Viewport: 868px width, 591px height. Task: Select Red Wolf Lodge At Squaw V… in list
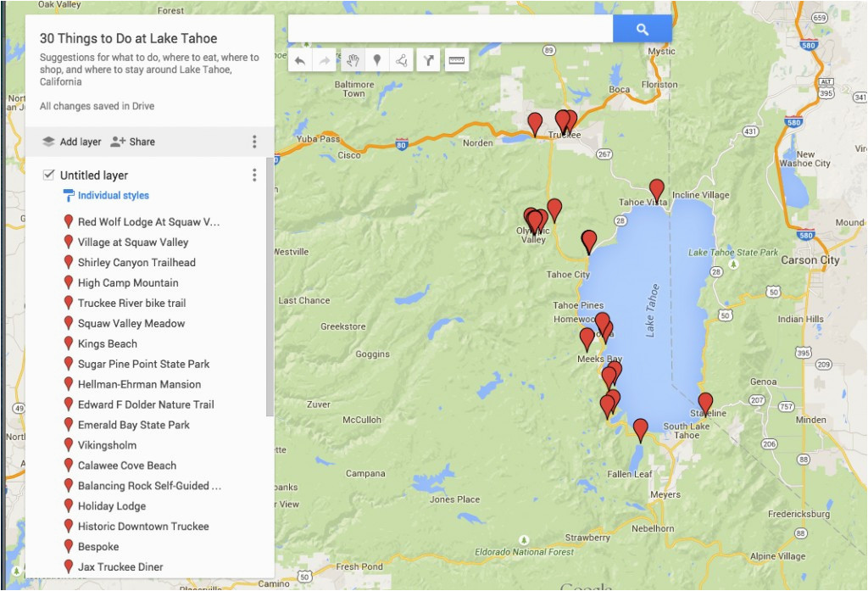click(x=149, y=221)
